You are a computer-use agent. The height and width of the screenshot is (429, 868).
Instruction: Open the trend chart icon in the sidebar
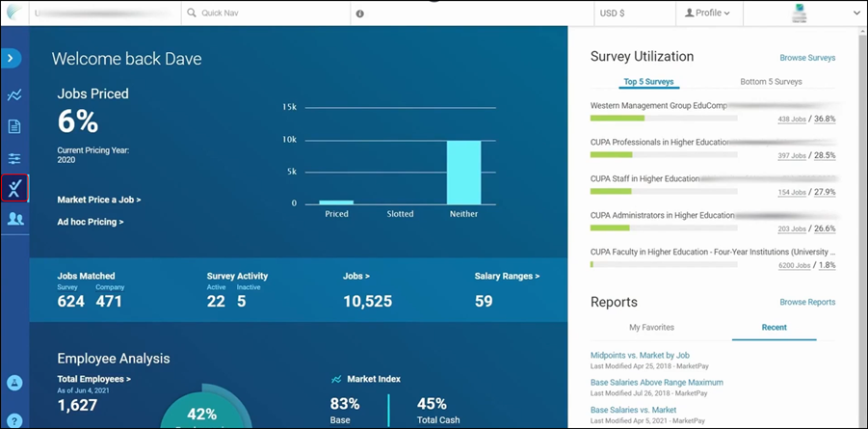tap(14, 94)
